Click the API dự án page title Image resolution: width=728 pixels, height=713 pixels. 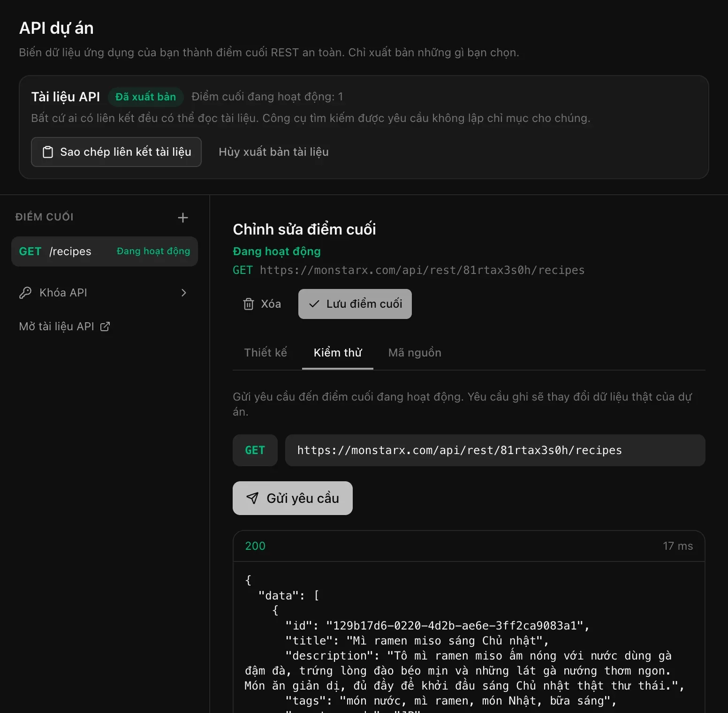coord(56,28)
